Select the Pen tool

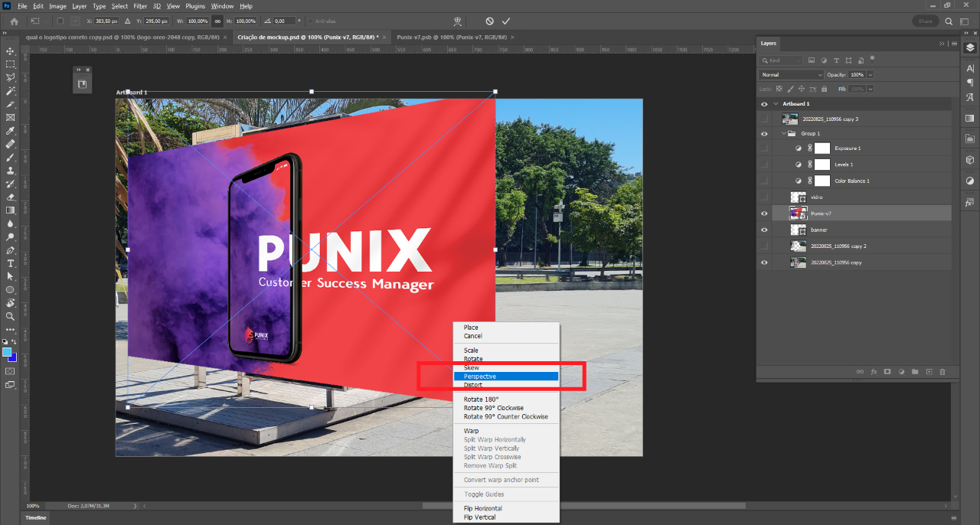point(11,250)
